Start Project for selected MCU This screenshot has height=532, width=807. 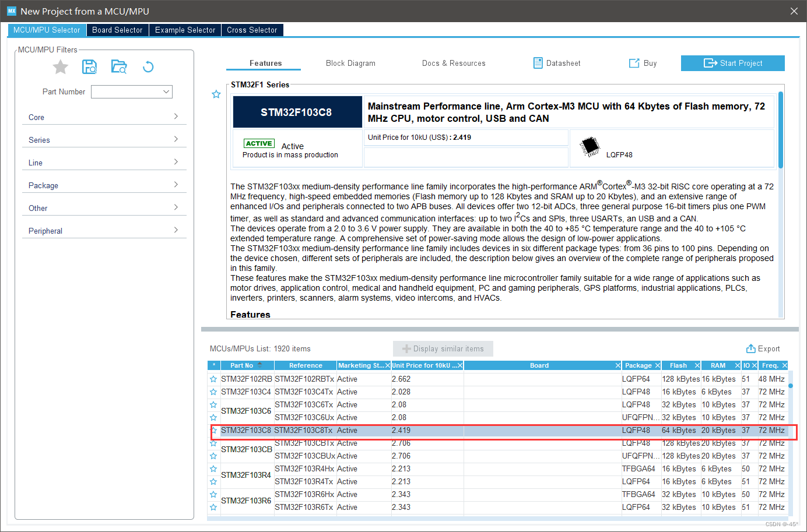coord(733,63)
